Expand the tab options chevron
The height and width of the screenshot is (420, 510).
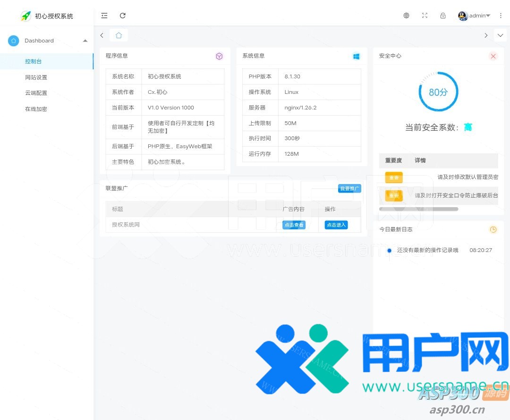500,35
